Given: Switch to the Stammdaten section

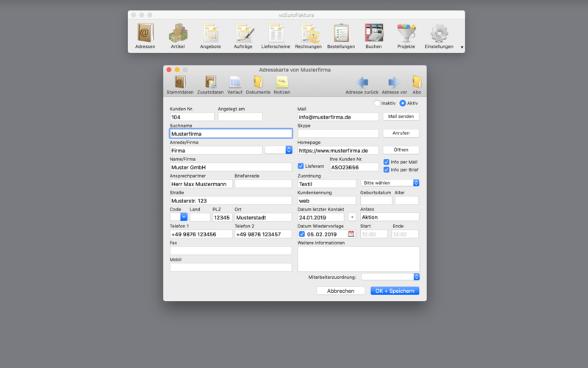Looking at the screenshot, I should [x=180, y=85].
